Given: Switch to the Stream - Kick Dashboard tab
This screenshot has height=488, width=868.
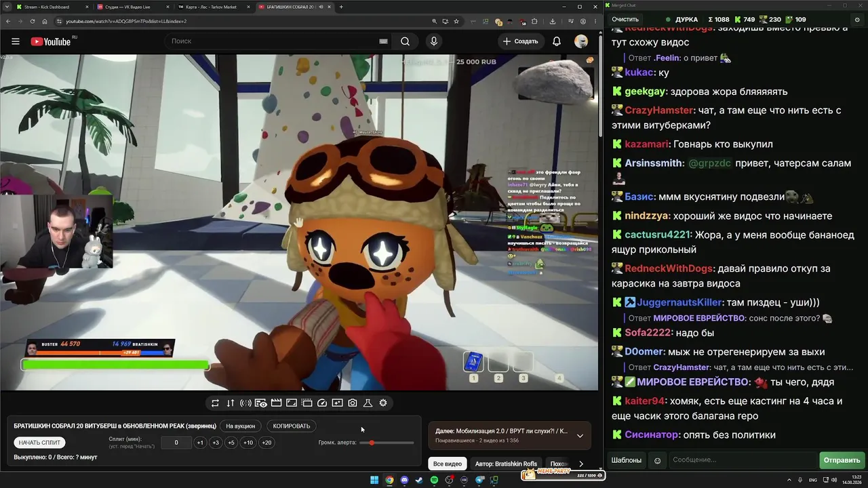Looking at the screenshot, I should [51, 7].
